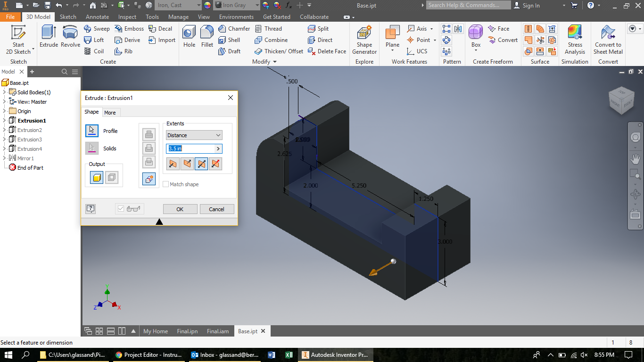Click Cancel in the Extrude dialog
This screenshot has height=362, width=644.
(217, 209)
